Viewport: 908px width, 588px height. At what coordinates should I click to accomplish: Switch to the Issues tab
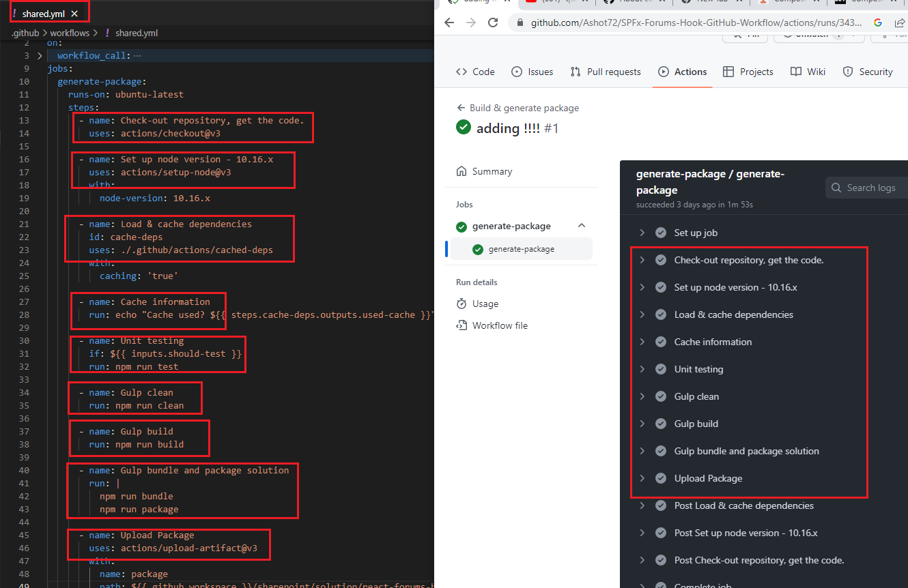(x=532, y=72)
